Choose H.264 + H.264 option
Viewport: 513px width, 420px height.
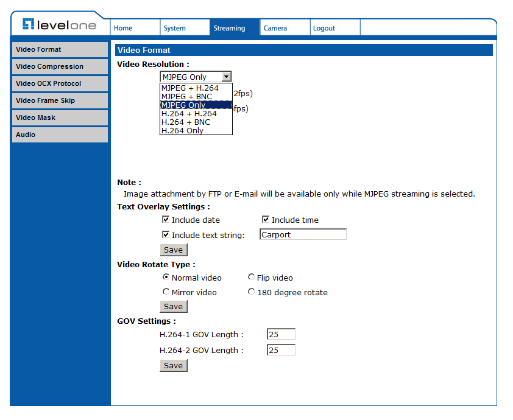pos(196,113)
